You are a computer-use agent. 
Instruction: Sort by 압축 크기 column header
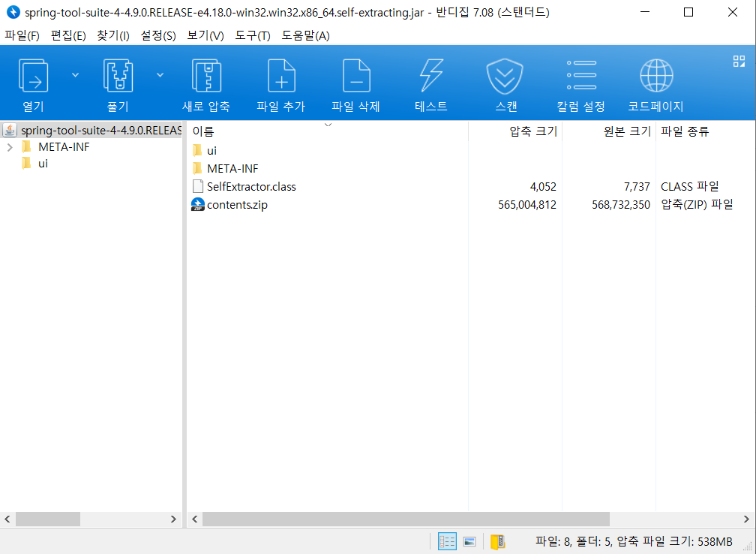(x=515, y=131)
